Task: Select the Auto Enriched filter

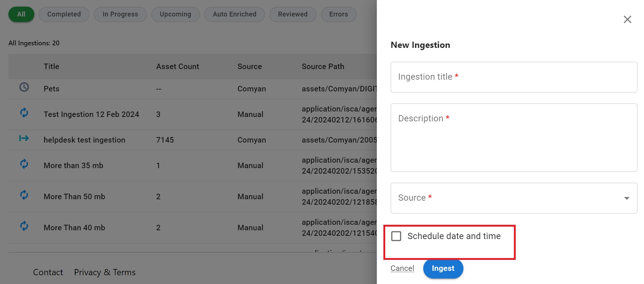Action: (235, 14)
